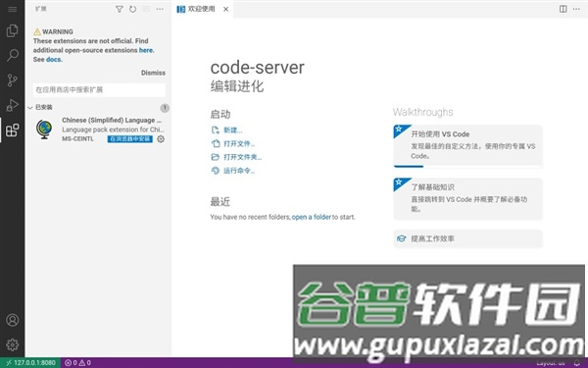
Task: Open the Search view
Action: coord(13,55)
